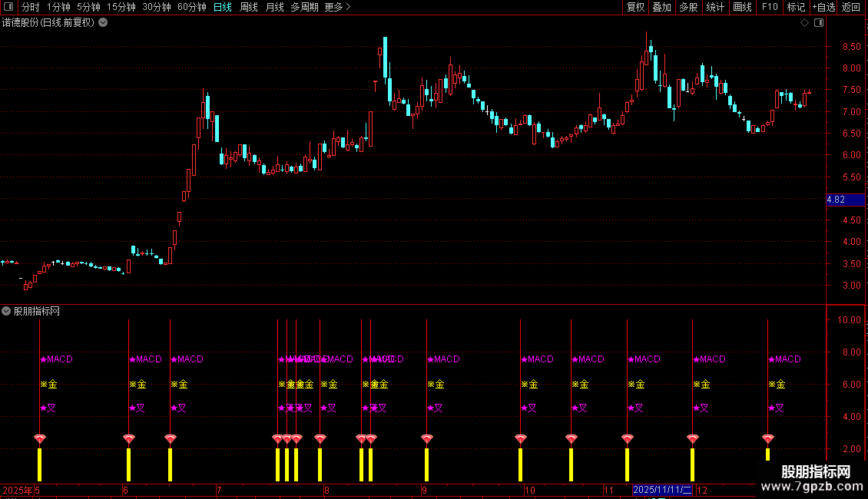
Task: Click the 复权 button
Action: tap(635, 7)
